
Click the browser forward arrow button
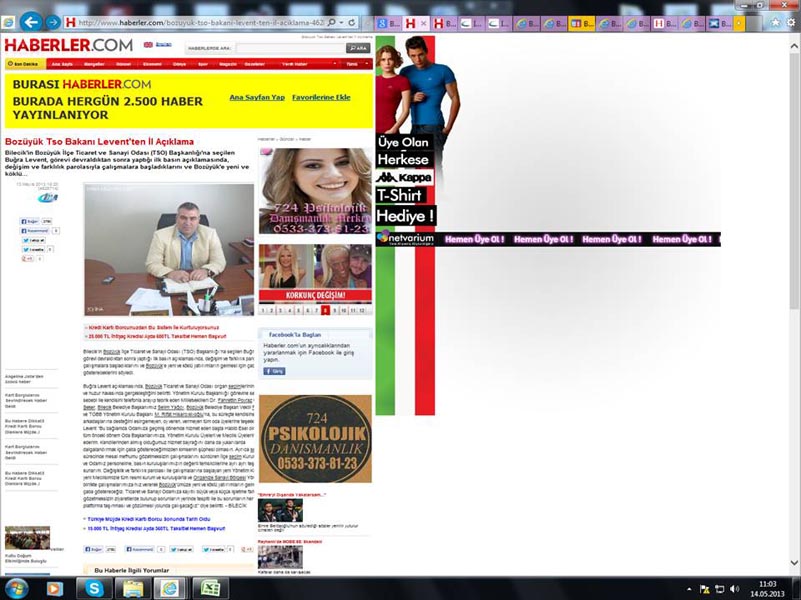53,22
